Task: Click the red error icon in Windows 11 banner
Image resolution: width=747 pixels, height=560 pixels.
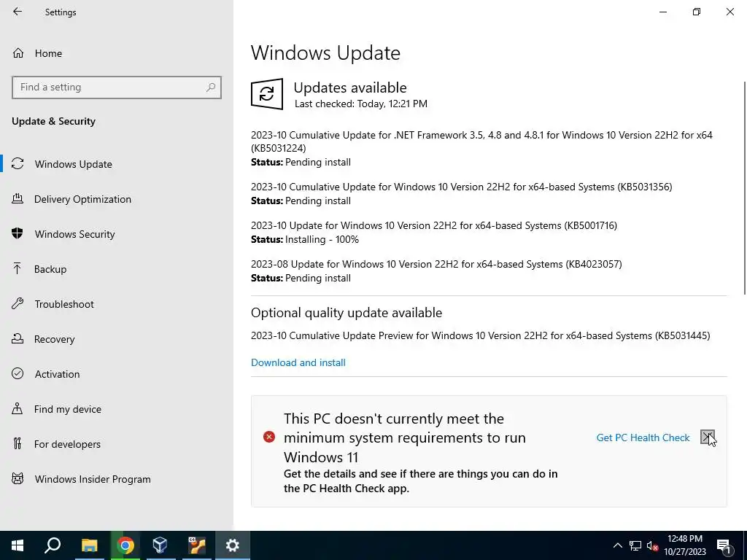Action: 269,437
